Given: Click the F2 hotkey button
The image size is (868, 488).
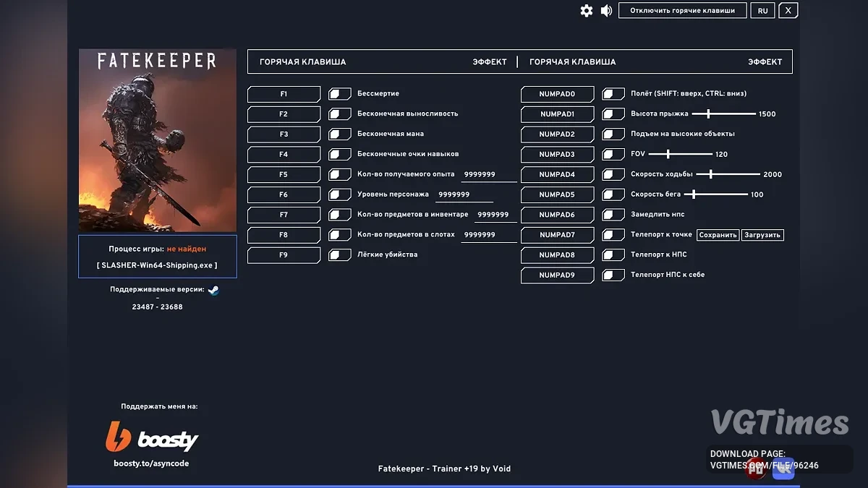Looking at the screenshot, I should point(284,114).
